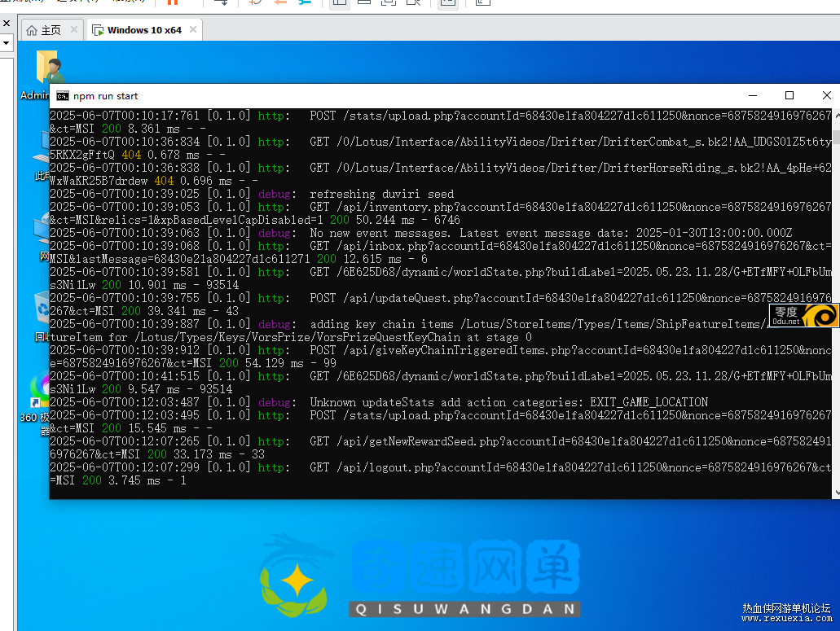Click the home icon on 主页 tab

(32, 31)
